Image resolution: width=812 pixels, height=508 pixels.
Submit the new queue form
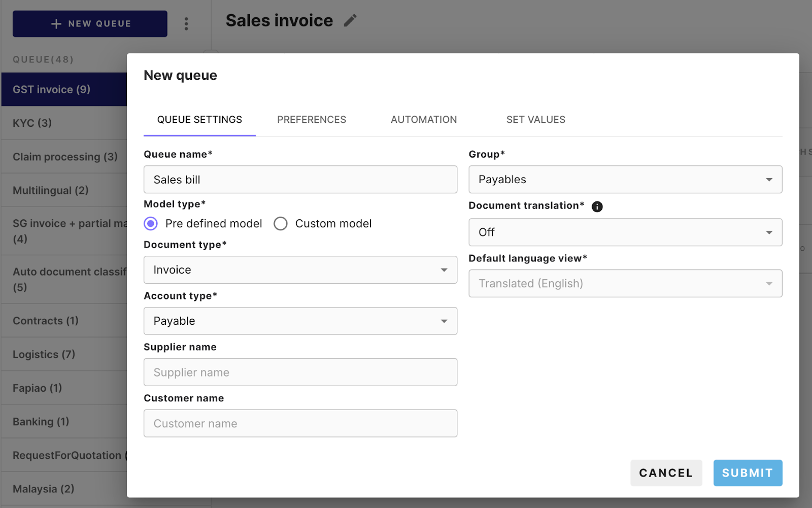748,473
